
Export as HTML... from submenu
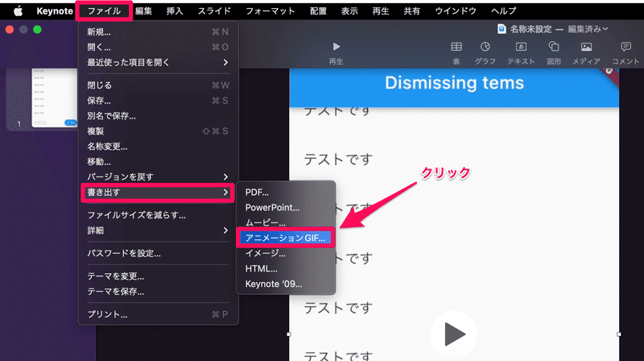click(286, 268)
